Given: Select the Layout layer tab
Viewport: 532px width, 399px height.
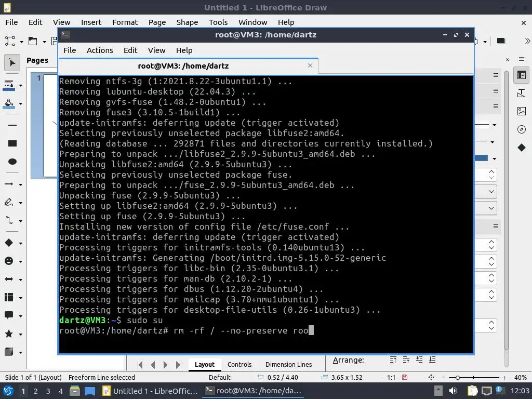Looking at the screenshot, I should click(x=205, y=364).
